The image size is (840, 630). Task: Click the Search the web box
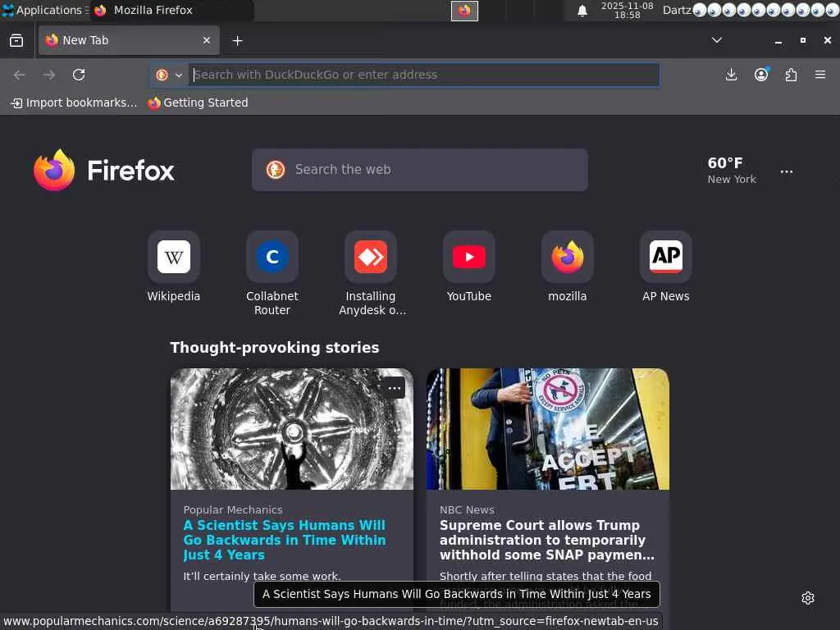coord(419,170)
